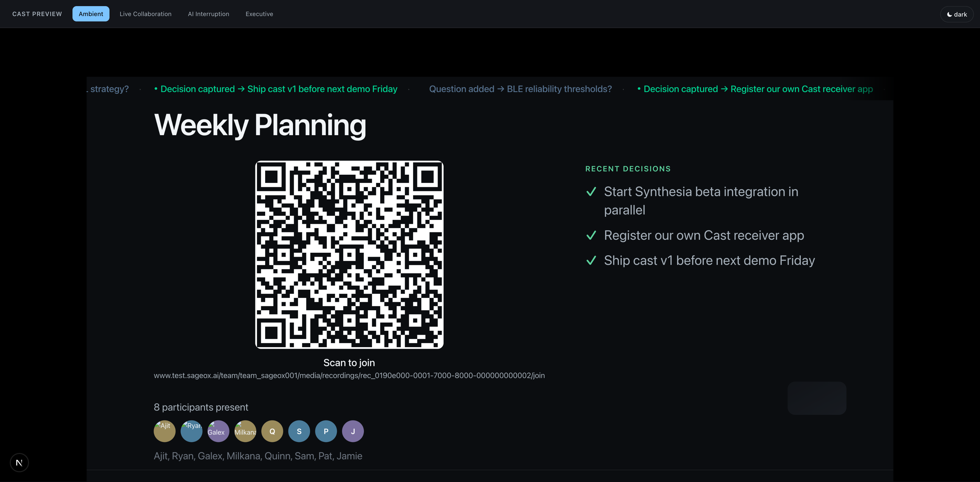Image resolution: width=980 pixels, height=482 pixels.
Task: Click the join URL under Scan to join
Action: coord(349,376)
